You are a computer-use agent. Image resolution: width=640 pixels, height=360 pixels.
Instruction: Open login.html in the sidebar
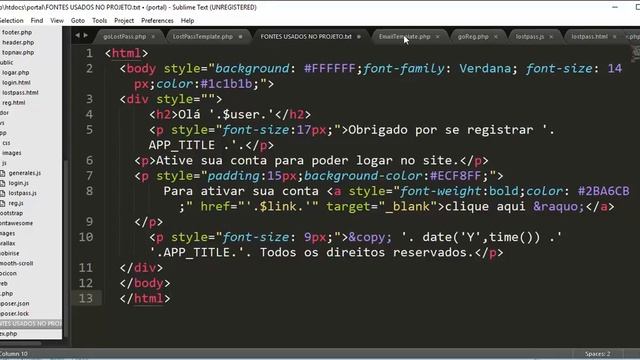(16, 82)
